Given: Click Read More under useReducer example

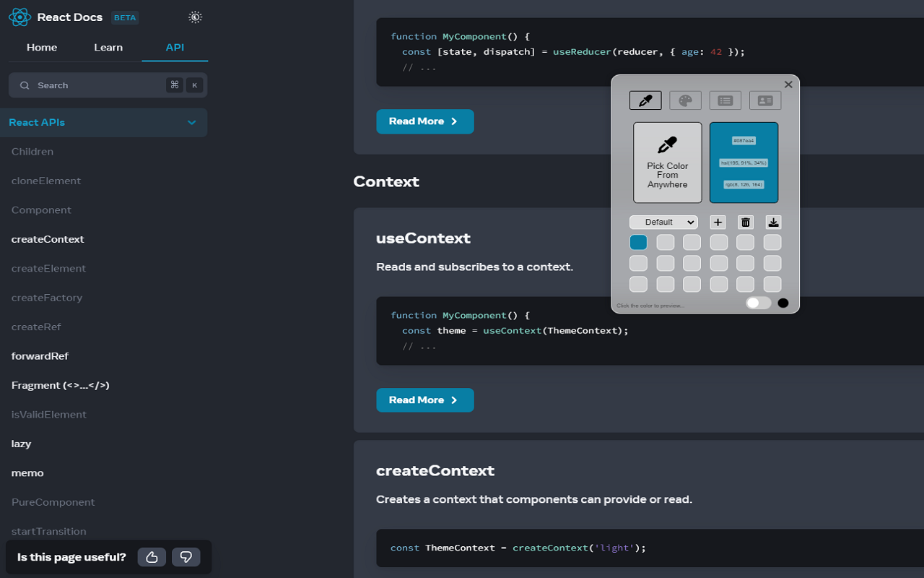Looking at the screenshot, I should (424, 121).
